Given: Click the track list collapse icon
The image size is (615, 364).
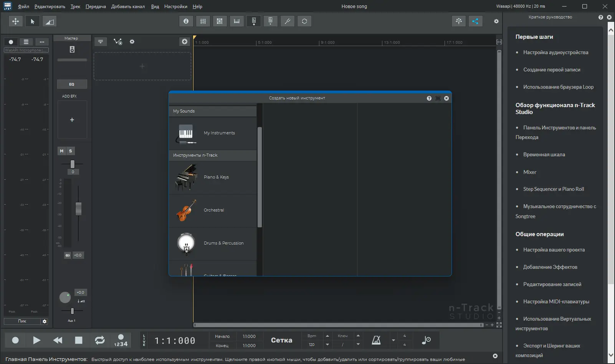Looking at the screenshot, I should (101, 41).
